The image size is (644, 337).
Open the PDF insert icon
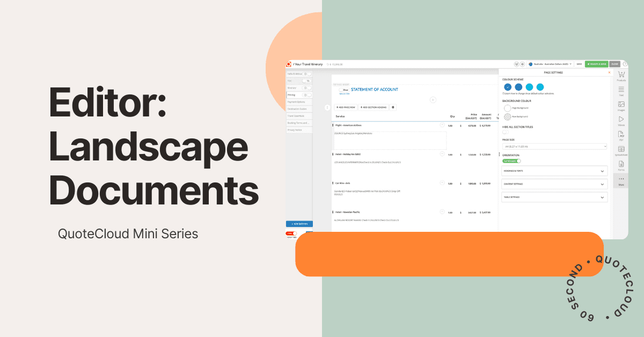[x=621, y=135]
